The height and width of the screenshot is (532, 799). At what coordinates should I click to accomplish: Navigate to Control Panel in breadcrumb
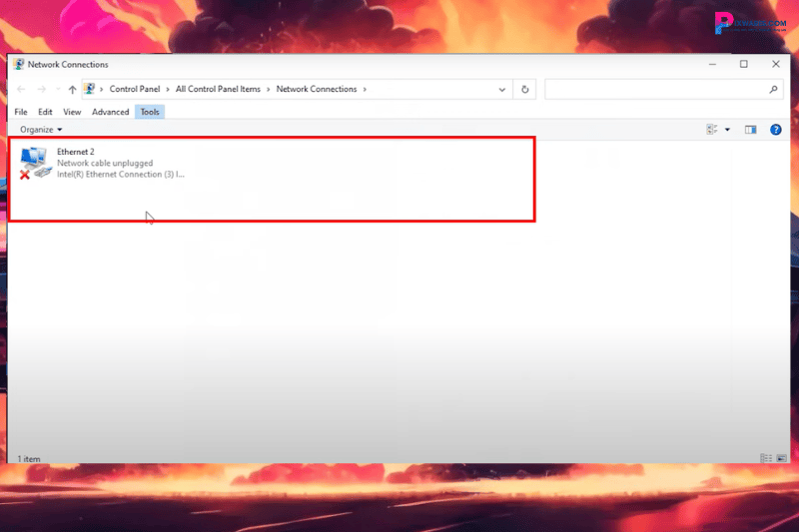135,89
